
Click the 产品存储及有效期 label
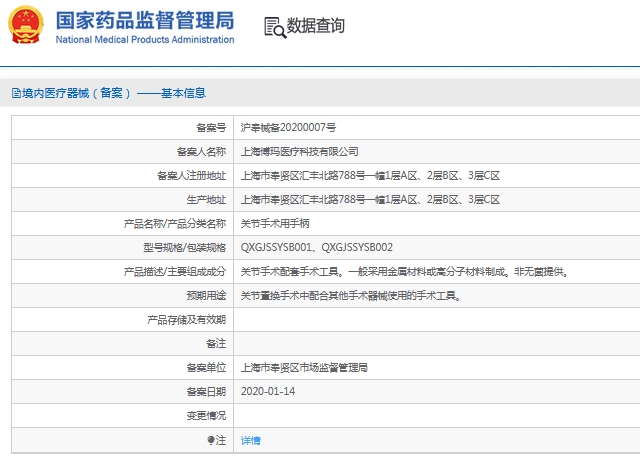[187, 319]
